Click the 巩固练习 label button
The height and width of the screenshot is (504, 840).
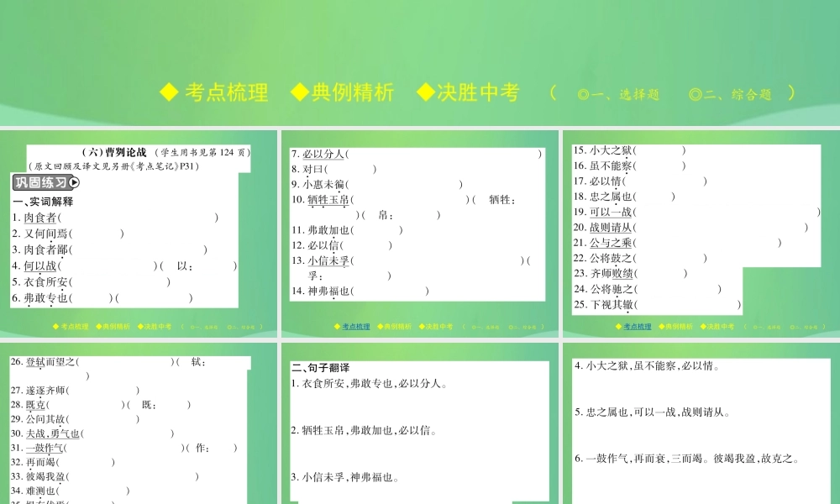click(40, 182)
